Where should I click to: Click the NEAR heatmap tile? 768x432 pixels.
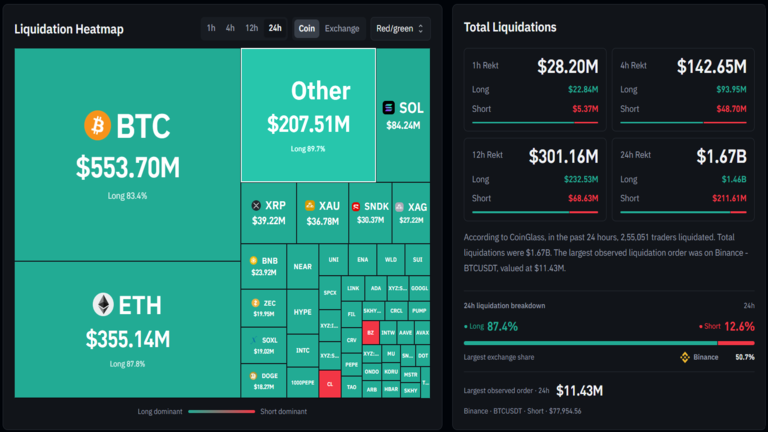[x=302, y=266]
